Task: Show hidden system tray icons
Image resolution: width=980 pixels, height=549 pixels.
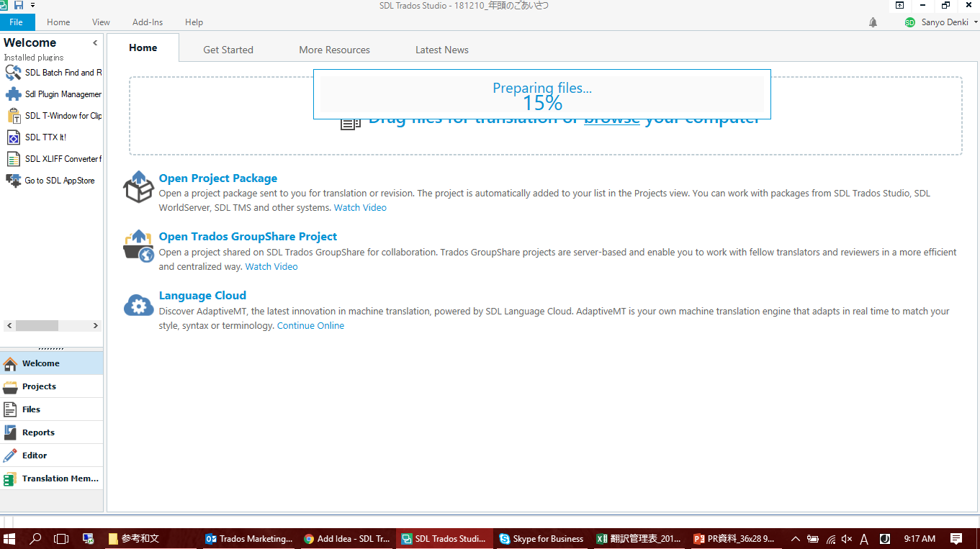Action: (795, 538)
